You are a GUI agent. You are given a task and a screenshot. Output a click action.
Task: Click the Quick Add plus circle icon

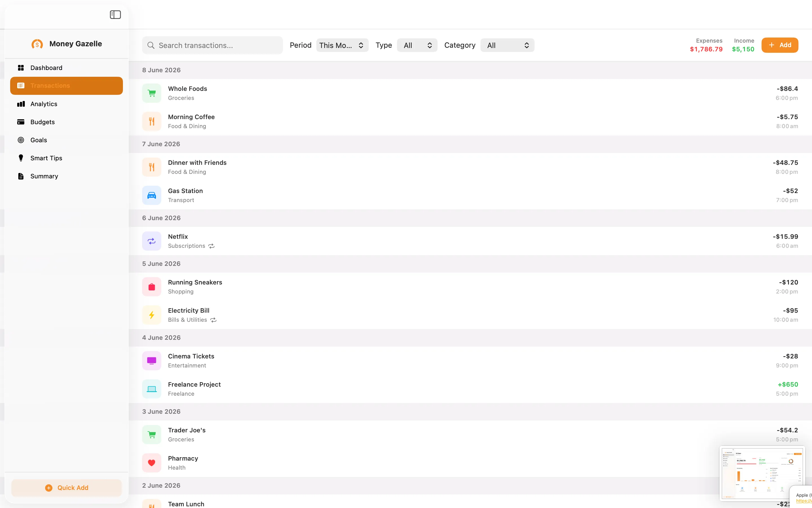[49, 488]
